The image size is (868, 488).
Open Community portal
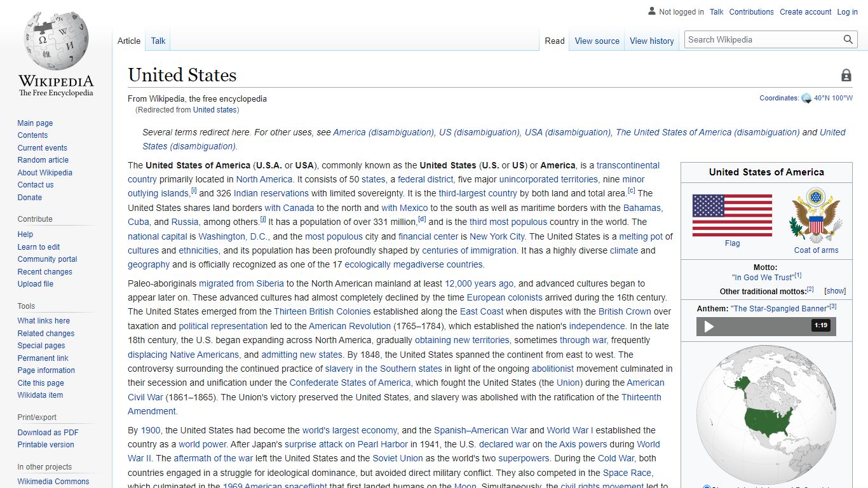(x=47, y=259)
